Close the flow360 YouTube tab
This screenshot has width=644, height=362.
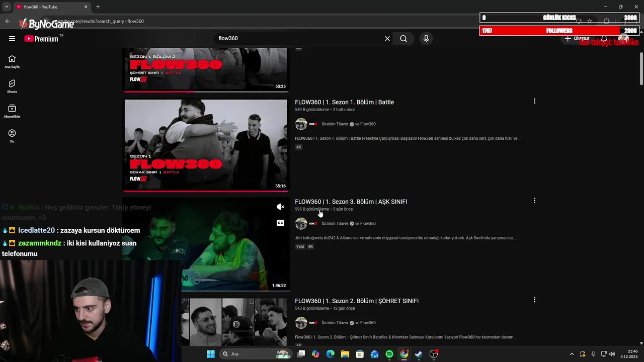point(86,7)
